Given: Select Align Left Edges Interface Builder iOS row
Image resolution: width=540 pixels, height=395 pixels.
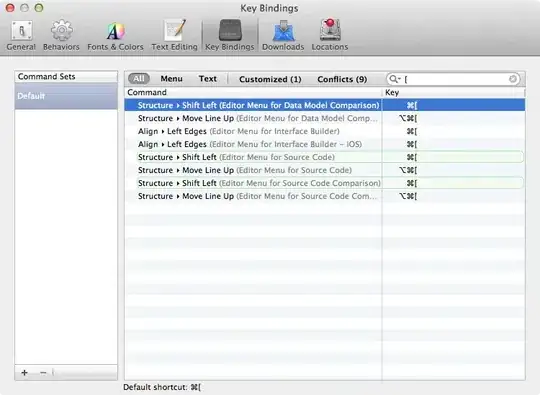Looking at the screenshot, I should coord(324,144).
